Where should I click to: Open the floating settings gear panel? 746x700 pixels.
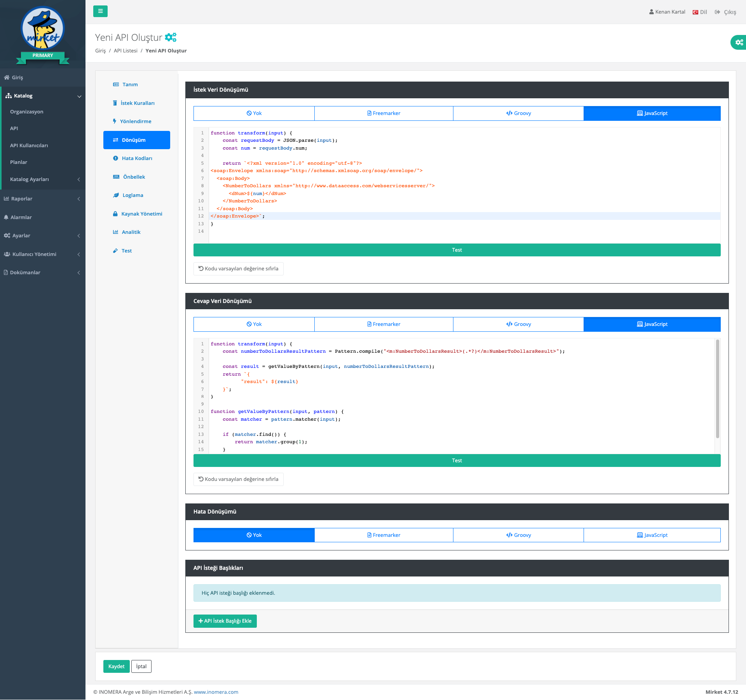739,42
